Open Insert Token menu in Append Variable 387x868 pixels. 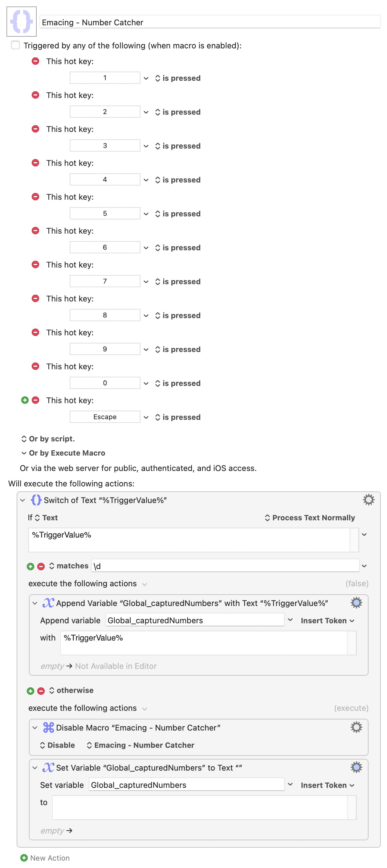328,620
